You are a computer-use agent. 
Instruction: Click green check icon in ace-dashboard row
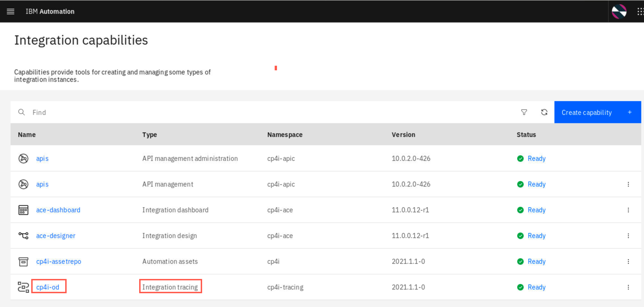pyautogui.click(x=520, y=210)
